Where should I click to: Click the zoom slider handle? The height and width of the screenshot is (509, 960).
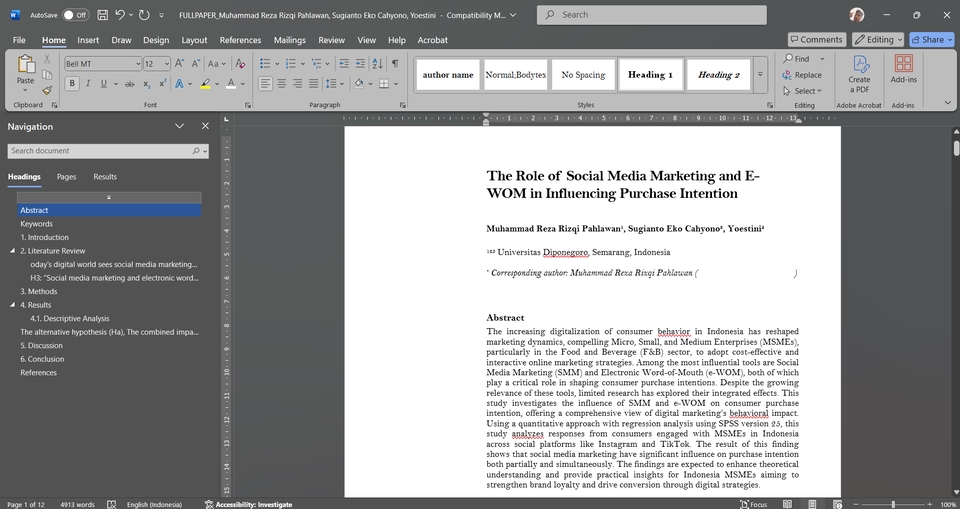(893, 504)
